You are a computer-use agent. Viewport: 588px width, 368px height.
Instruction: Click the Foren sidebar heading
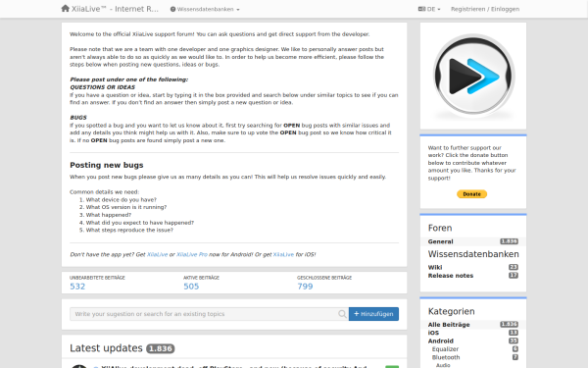click(x=440, y=228)
